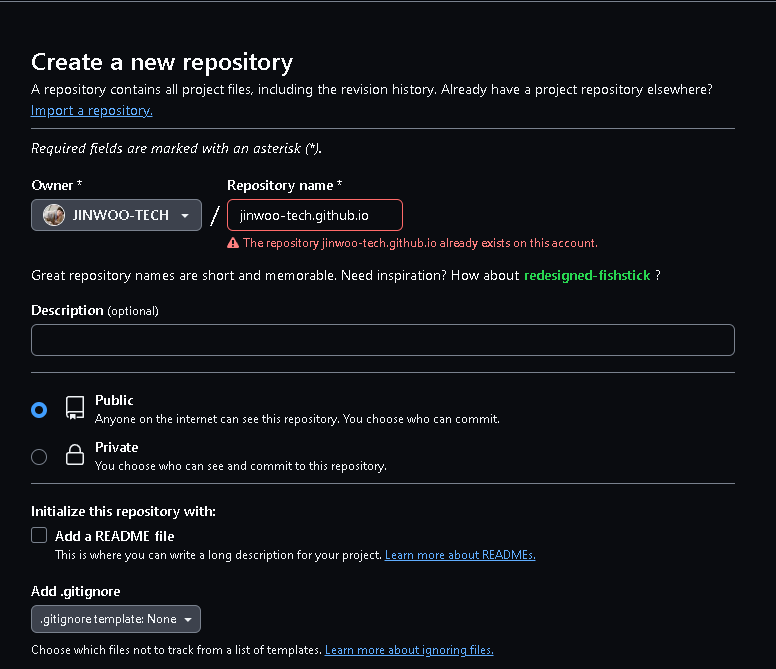Focus the Repository name input field
The width and height of the screenshot is (776, 669).
(x=315, y=215)
